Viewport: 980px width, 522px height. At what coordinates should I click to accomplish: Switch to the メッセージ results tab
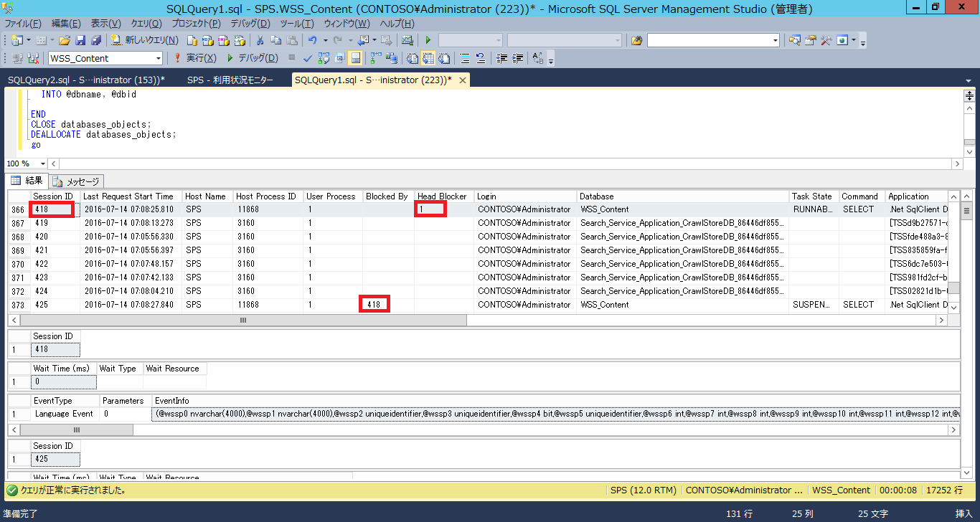[77, 181]
